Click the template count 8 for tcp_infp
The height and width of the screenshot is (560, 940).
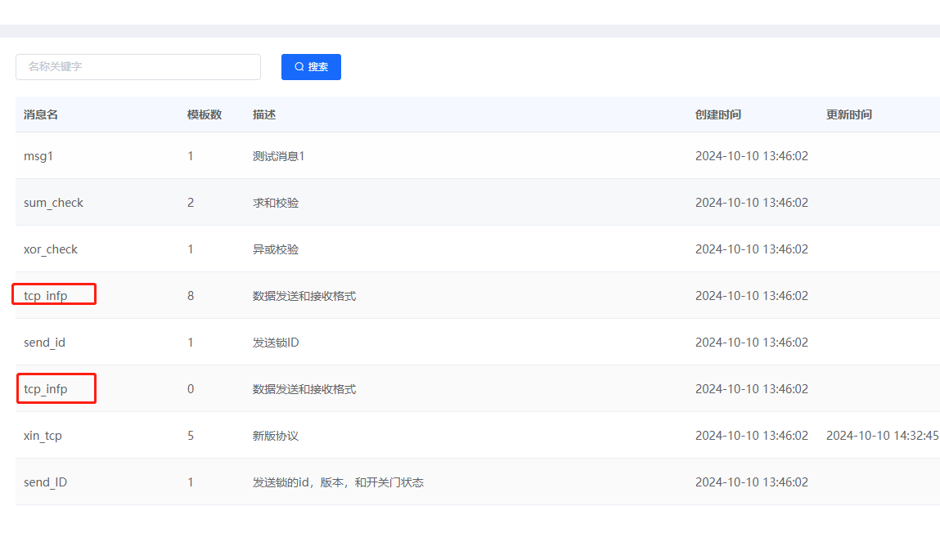click(x=191, y=295)
